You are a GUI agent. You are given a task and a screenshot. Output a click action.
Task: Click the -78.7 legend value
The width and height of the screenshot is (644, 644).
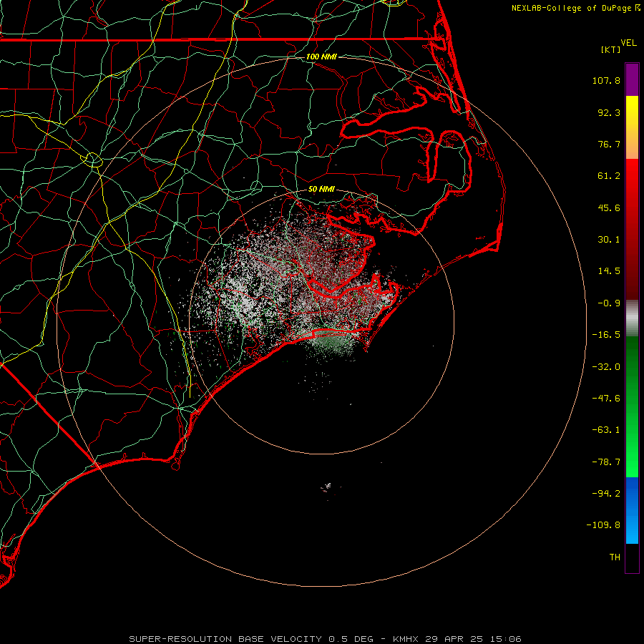pos(606,462)
